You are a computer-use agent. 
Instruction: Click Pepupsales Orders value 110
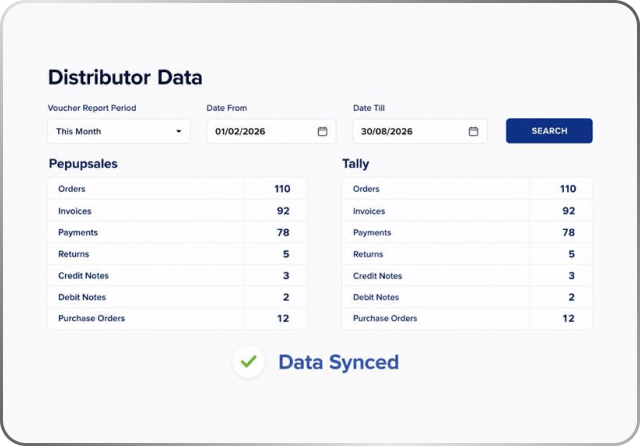tap(282, 189)
